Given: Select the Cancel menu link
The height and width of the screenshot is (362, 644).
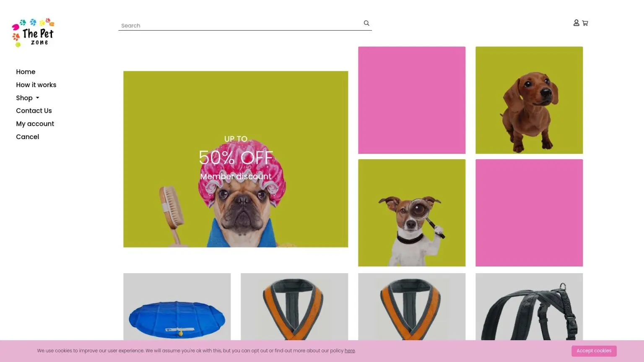Looking at the screenshot, I should pos(27,137).
